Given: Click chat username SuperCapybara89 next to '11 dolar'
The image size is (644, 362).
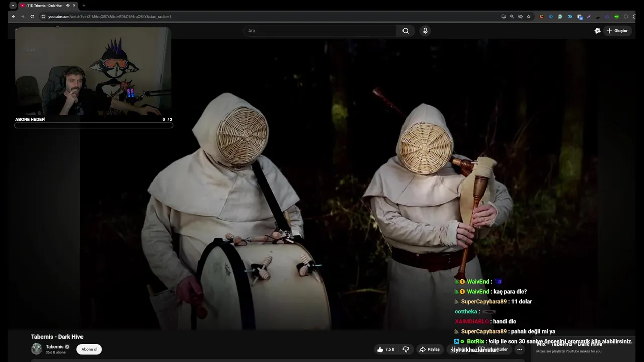Looking at the screenshot, I should [484, 302].
